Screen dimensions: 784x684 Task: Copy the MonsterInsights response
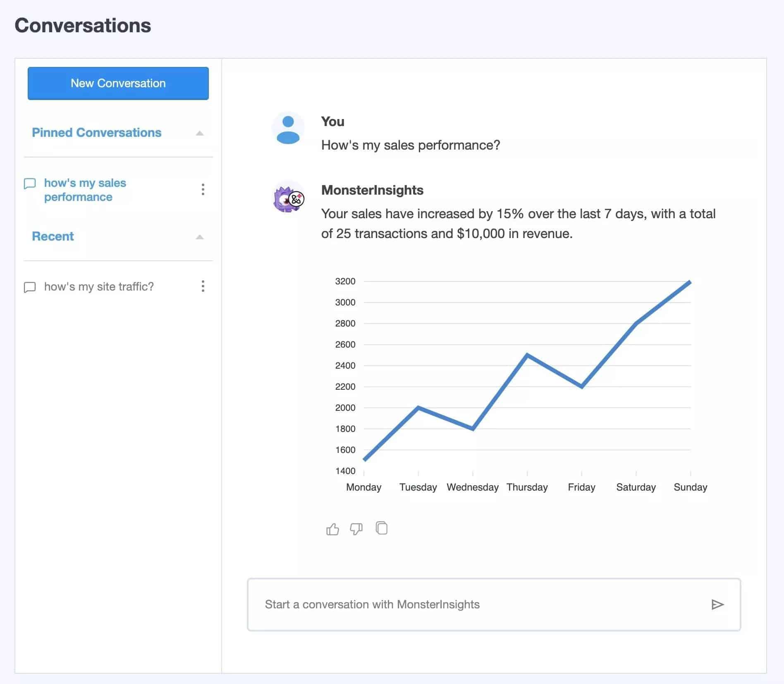(x=381, y=528)
